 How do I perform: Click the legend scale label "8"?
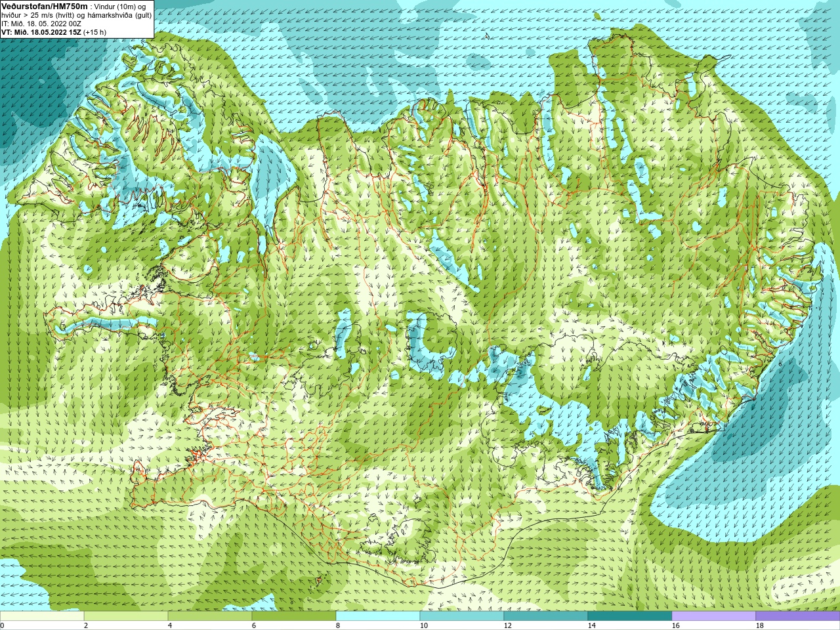pos(338,626)
